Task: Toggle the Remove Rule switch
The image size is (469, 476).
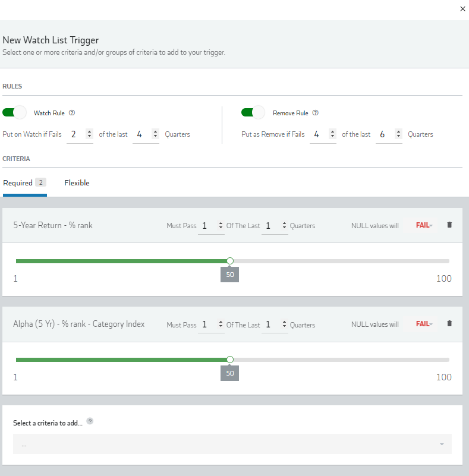Action: click(253, 112)
